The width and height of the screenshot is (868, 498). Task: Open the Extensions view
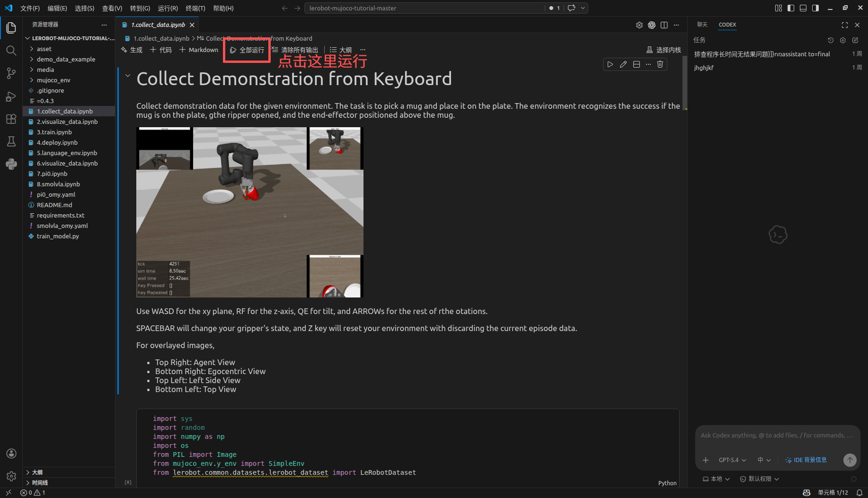11,119
